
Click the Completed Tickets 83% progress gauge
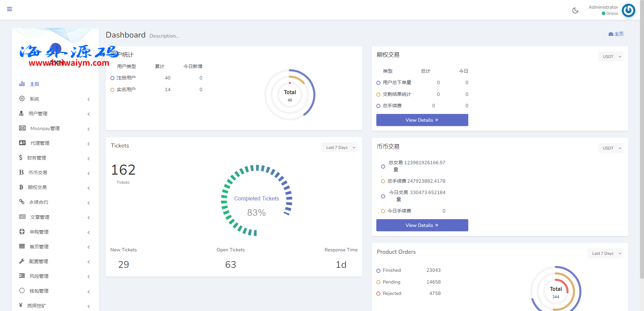point(257,200)
